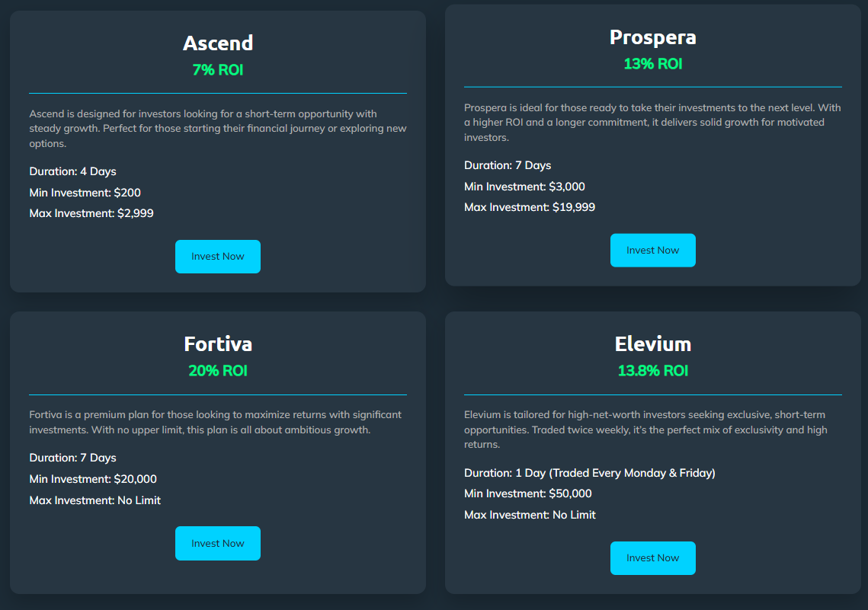
Task: Select the Prospera heading
Action: click(x=652, y=37)
